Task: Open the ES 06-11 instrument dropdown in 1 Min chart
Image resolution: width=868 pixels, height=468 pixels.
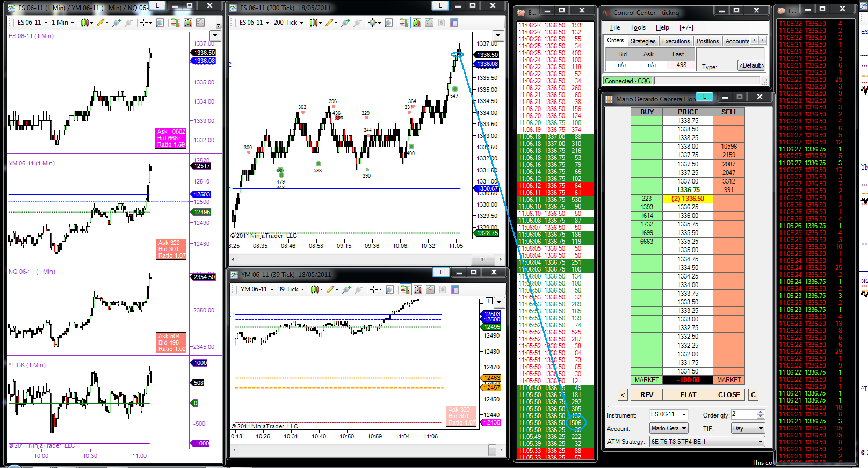Action: (x=32, y=23)
